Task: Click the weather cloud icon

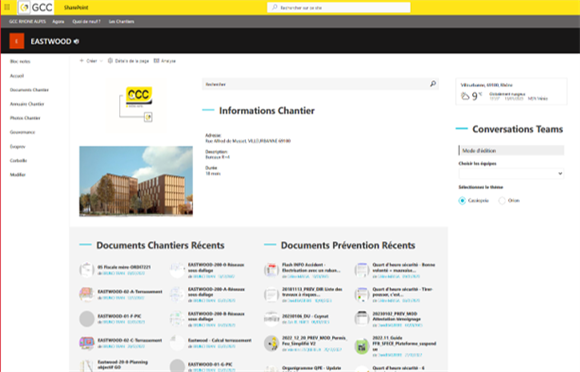Action: pos(465,97)
